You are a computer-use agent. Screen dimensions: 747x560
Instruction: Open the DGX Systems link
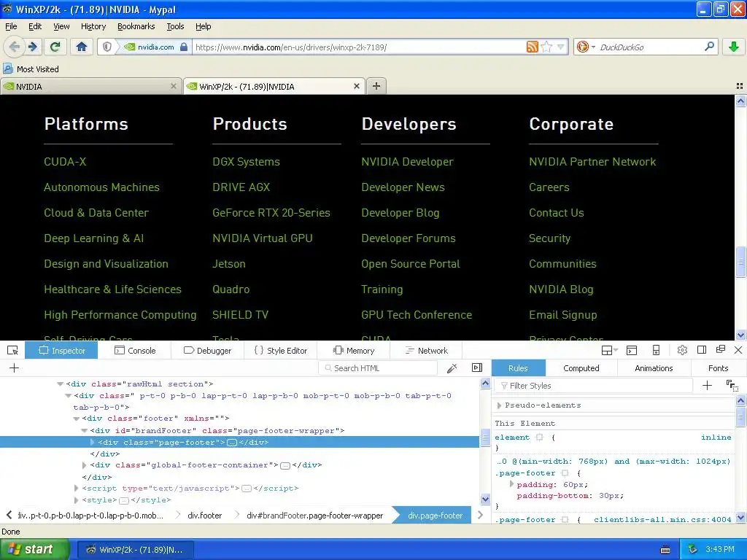click(247, 162)
